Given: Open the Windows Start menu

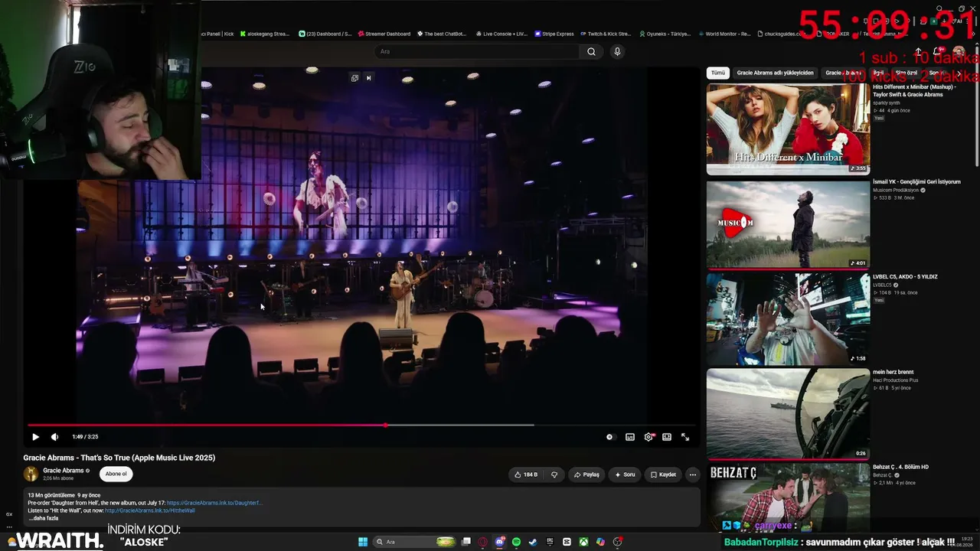Looking at the screenshot, I should (363, 542).
